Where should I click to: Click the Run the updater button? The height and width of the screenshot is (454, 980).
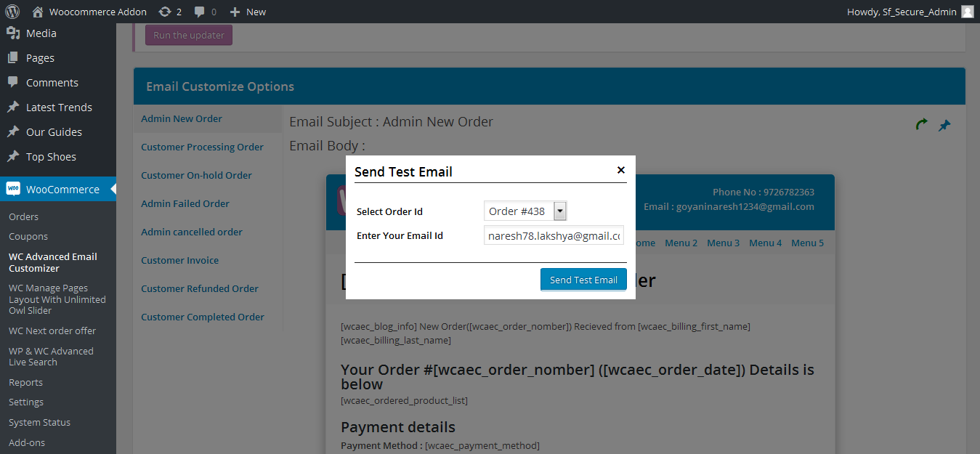coord(189,35)
